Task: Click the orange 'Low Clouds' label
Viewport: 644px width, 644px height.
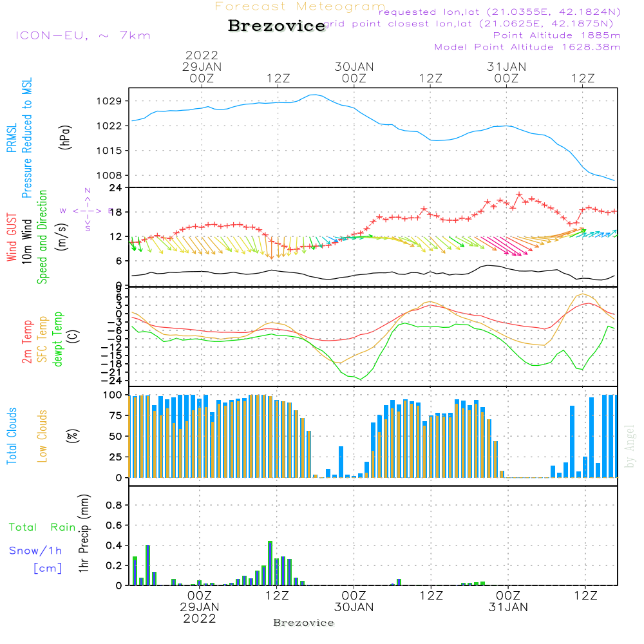Action: (x=43, y=436)
